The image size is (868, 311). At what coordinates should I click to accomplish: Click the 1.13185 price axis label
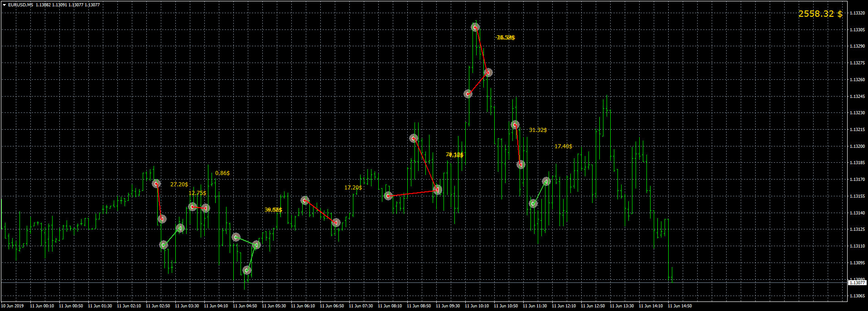click(857, 163)
